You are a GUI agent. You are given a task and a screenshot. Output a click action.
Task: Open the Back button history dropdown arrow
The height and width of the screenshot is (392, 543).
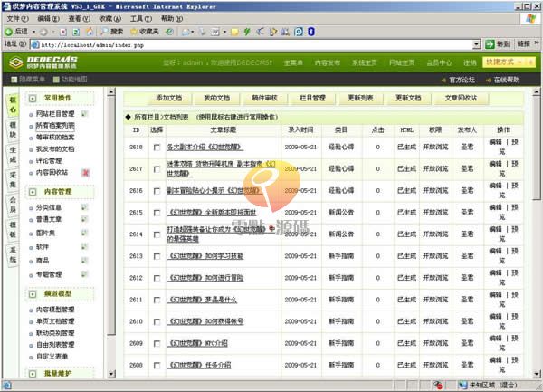[x=34, y=32]
